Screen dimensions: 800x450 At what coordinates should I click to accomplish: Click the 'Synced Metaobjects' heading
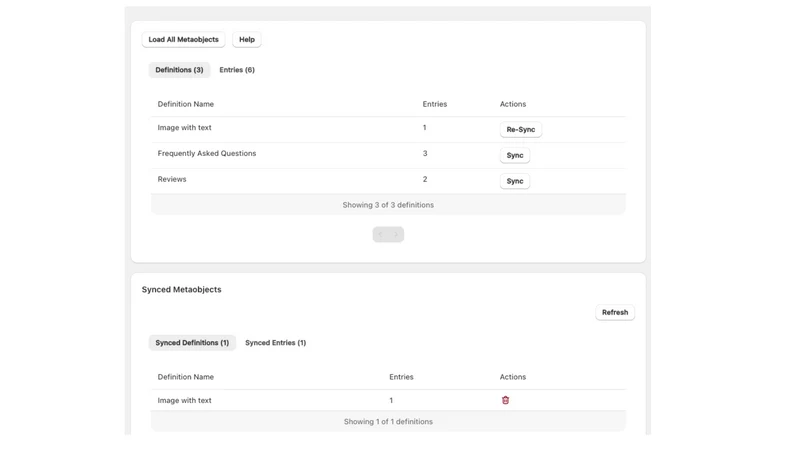tap(182, 289)
